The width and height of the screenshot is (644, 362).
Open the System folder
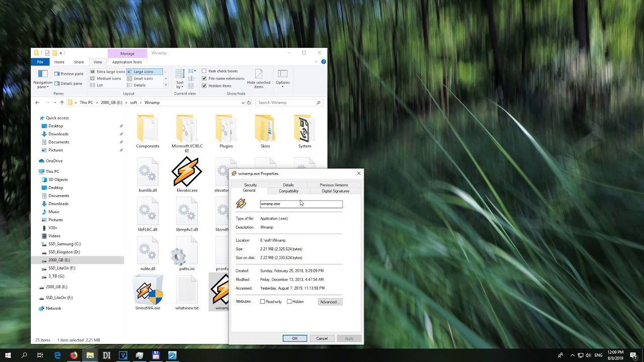click(304, 129)
